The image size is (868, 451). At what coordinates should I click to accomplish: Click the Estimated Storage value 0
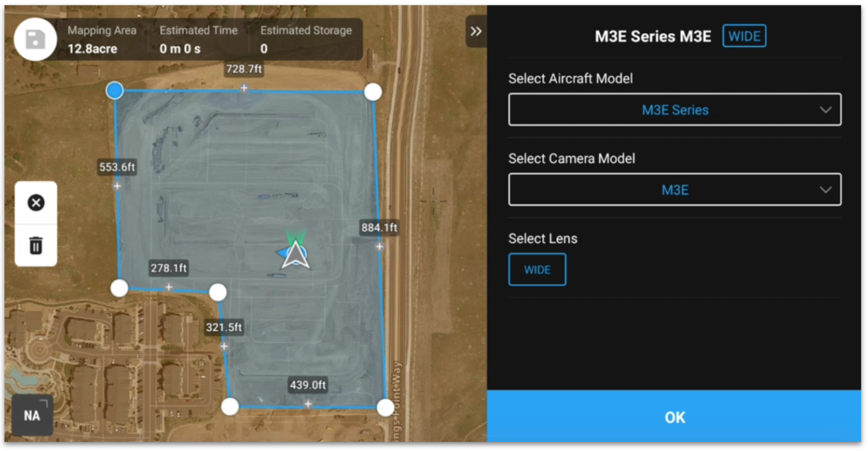(x=264, y=49)
